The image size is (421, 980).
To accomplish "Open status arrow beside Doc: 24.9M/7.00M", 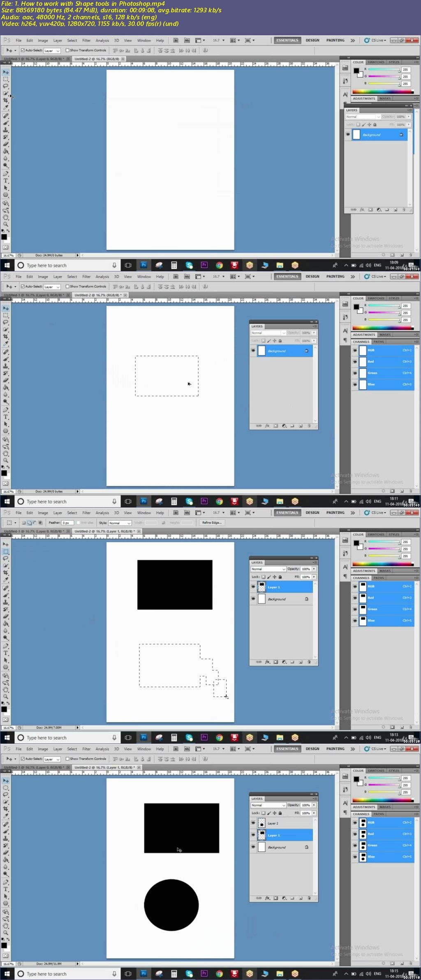I will [x=77, y=727].
